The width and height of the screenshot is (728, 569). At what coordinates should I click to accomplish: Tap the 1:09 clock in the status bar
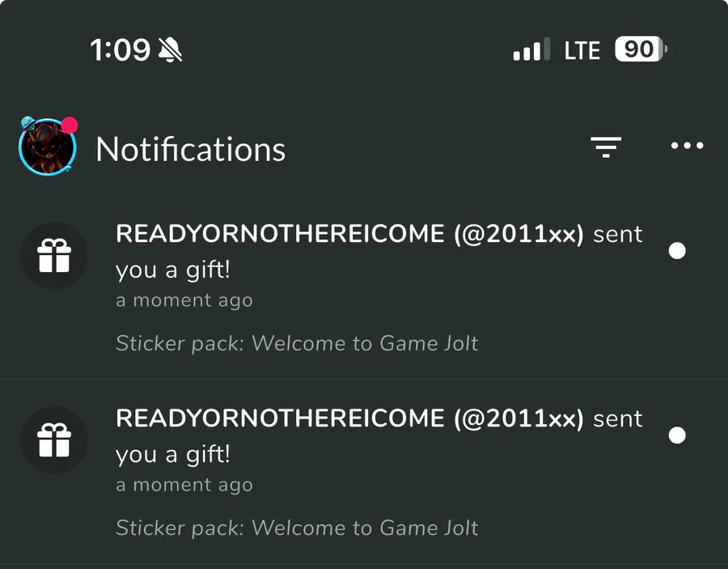[x=121, y=49]
